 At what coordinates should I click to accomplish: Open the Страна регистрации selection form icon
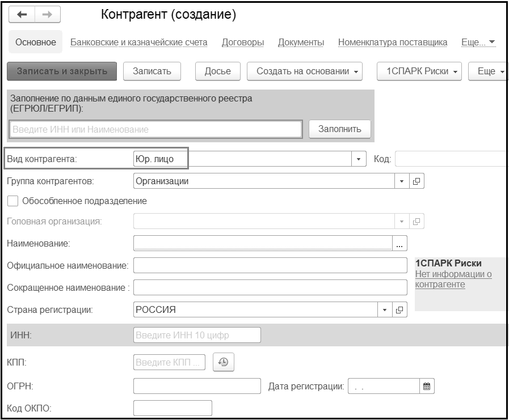pyautogui.click(x=399, y=310)
